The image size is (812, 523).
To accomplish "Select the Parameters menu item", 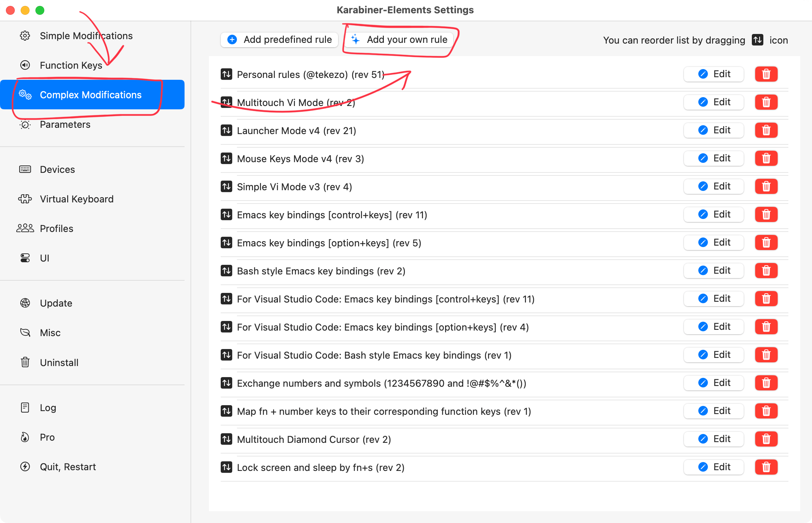I will 65,124.
